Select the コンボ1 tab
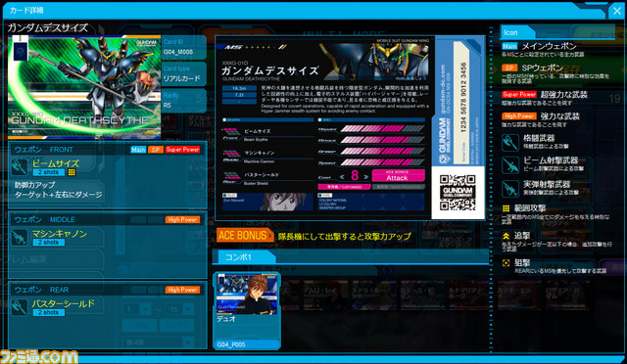The width and height of the screenshot is (627, 364). 244,257
